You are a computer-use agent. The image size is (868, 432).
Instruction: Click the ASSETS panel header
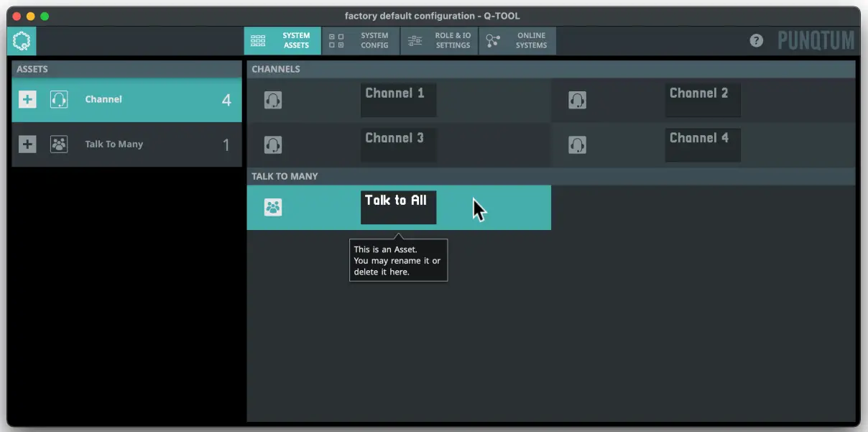[126, 69]
